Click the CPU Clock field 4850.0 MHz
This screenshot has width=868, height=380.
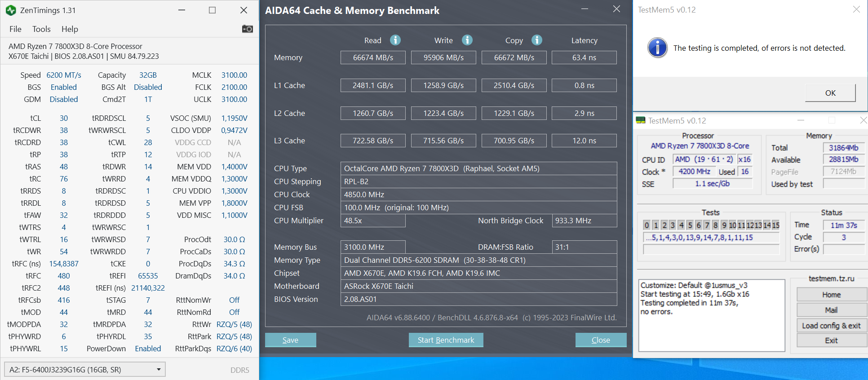(x=478, y=194)
